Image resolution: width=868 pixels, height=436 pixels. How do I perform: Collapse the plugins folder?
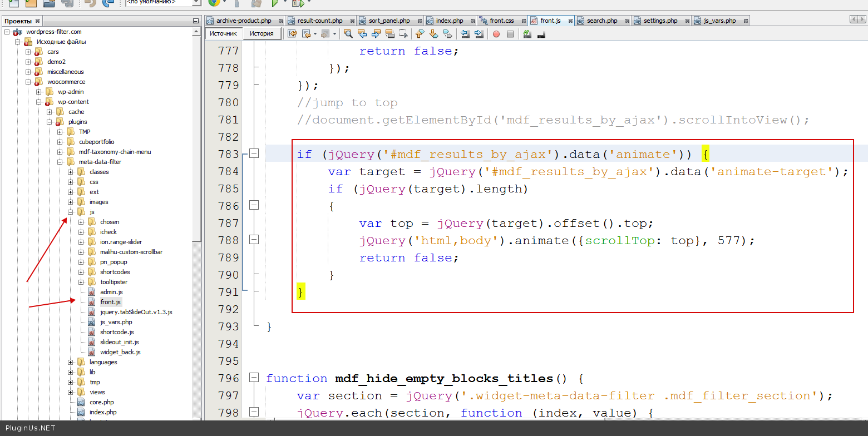[50, 122]
